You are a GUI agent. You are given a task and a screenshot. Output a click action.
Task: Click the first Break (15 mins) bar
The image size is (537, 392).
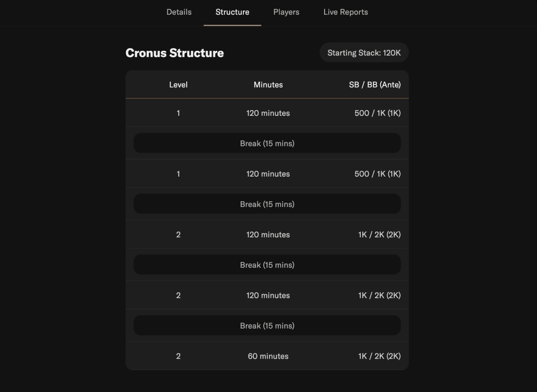click(267, 143)
